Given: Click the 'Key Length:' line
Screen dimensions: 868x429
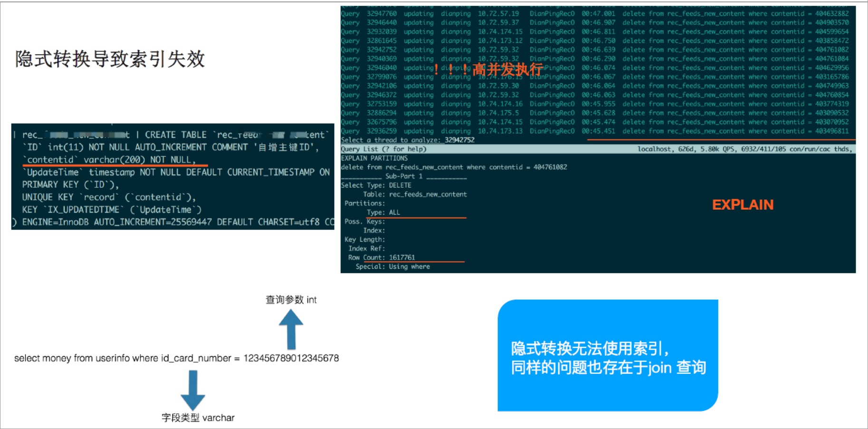Looking at the screenshot, I should (x=365, y=239).
